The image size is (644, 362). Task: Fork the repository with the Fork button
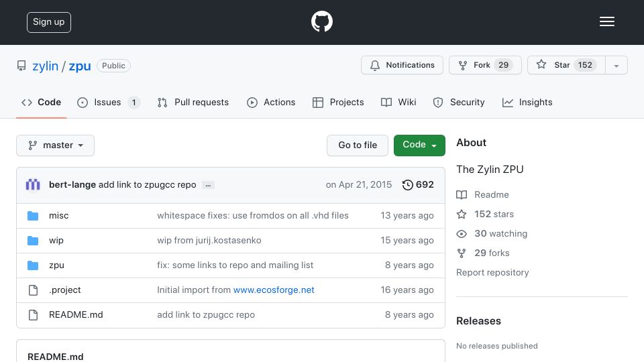[x=485, y=65]
